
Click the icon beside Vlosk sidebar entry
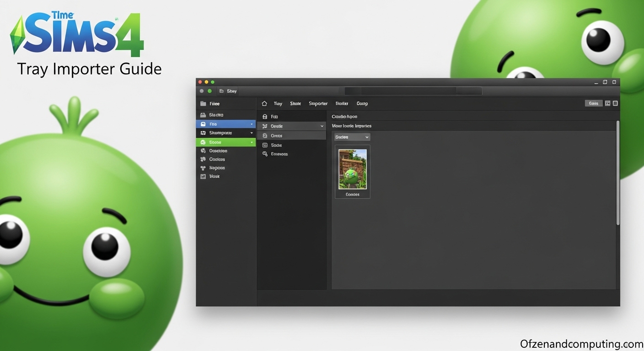click(203, 176)
